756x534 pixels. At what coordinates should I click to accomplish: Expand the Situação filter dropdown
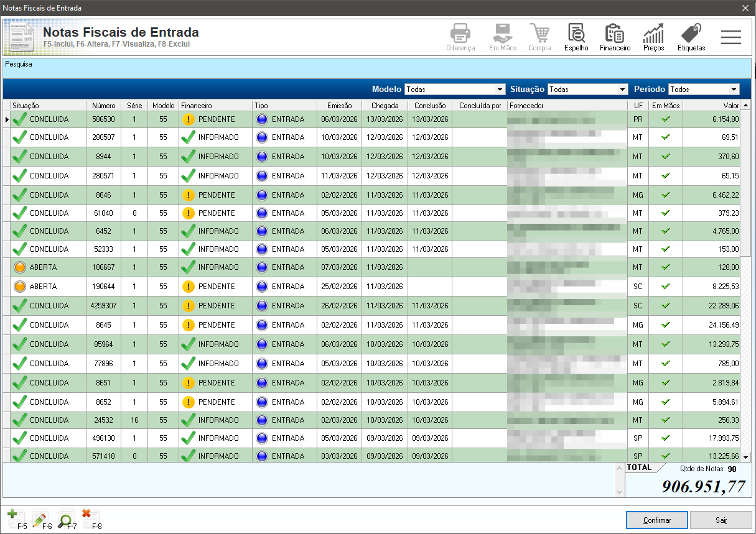pos(588,90)
